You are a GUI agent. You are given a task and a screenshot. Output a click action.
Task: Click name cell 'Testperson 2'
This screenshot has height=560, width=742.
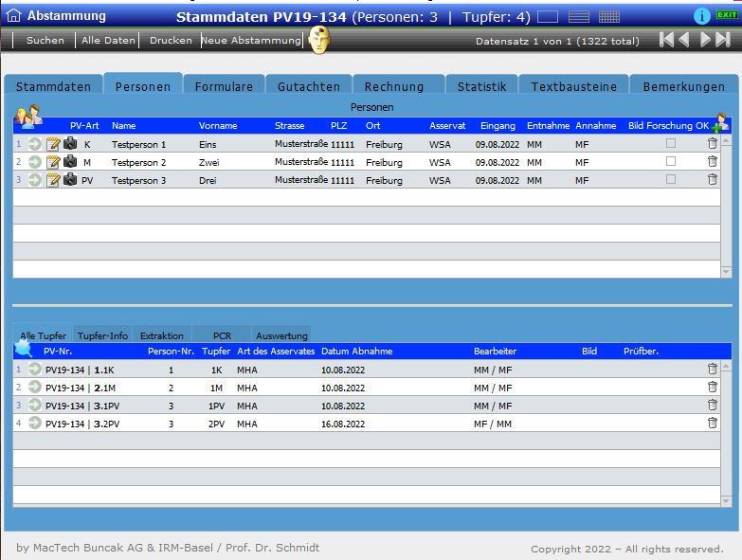pyautogui.click(x=138, y=162)
